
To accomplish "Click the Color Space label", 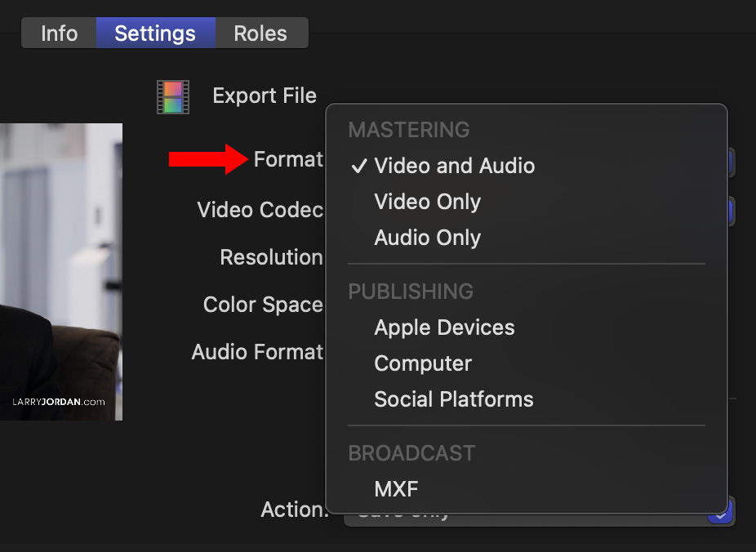I will point(263,305).
